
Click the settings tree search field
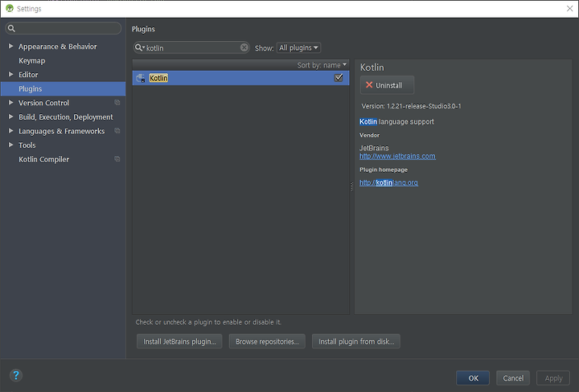point(64,28)
